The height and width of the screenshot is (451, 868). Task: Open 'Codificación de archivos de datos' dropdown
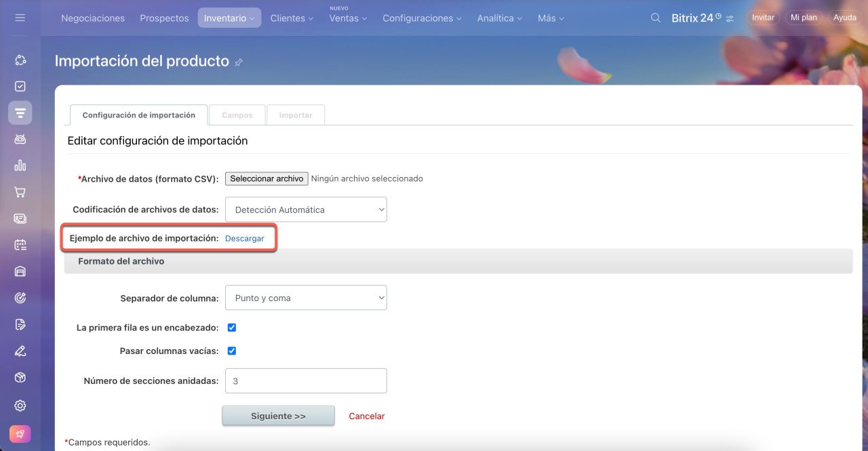point(306,210)
